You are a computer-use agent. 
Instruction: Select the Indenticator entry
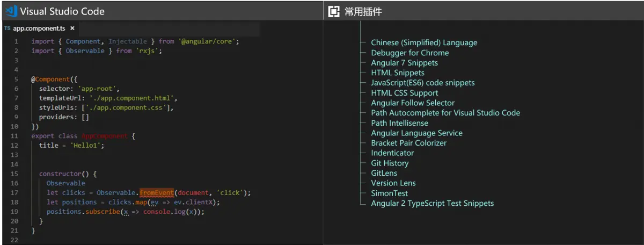click(x=392, y=153)
